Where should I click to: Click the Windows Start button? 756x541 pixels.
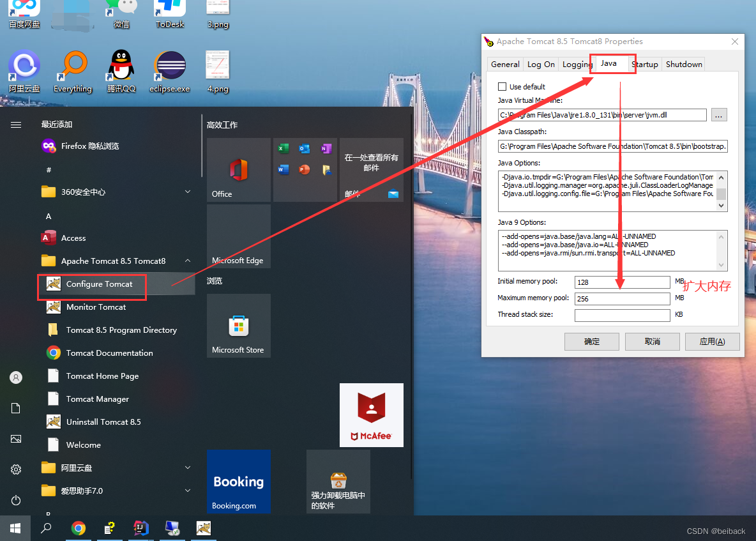point(15,528)
